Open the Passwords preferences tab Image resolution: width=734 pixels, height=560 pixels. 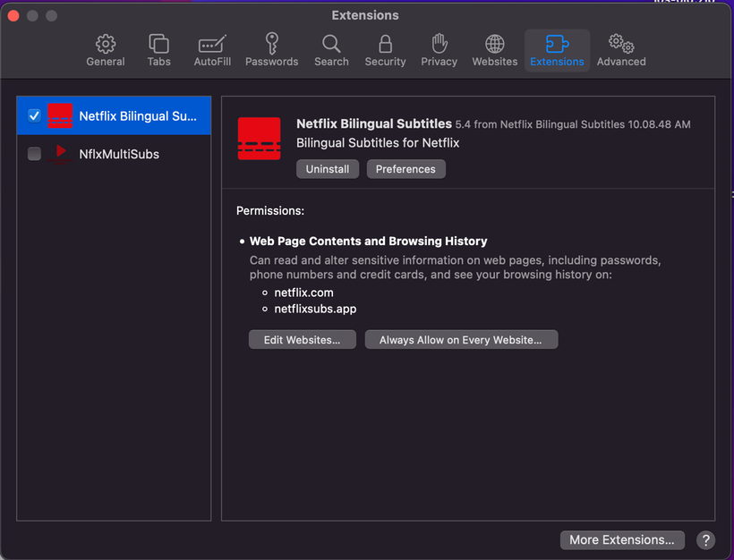(x=271, y=50)
